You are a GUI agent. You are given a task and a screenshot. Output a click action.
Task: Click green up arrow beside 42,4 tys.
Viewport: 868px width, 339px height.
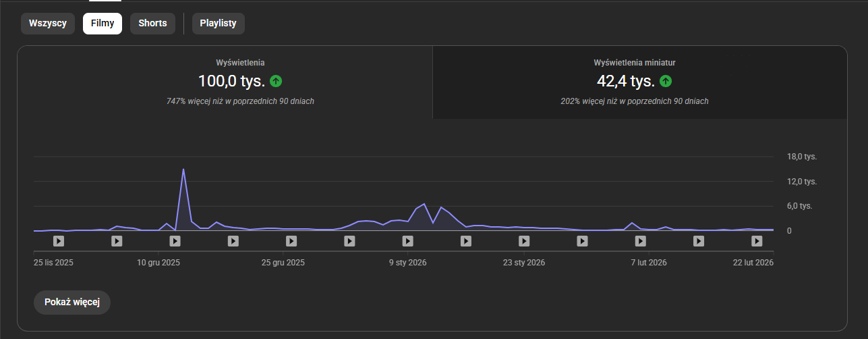point(666,81)
